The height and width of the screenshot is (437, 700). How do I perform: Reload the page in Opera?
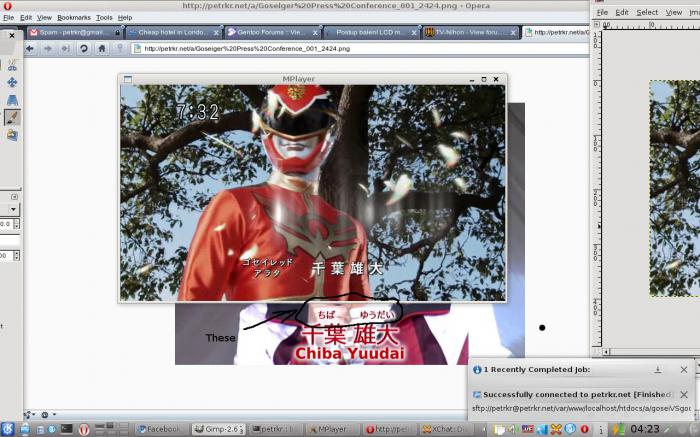(83, 49)
